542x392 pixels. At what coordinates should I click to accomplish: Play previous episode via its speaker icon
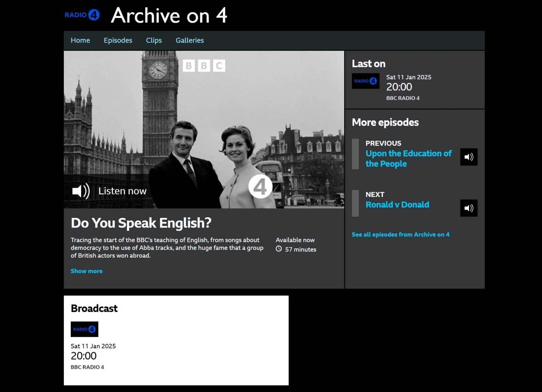469,157
